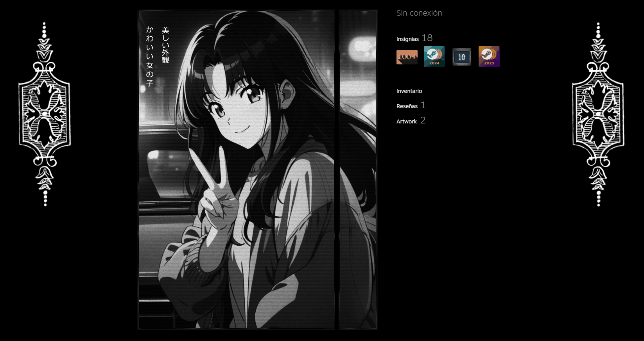644x341 pixels.
Task: Click the badge count number 18
Action: coord(427,38)
